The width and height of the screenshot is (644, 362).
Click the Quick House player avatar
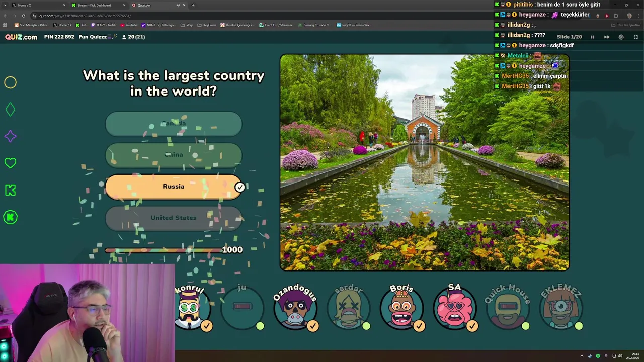coord(508,308)
